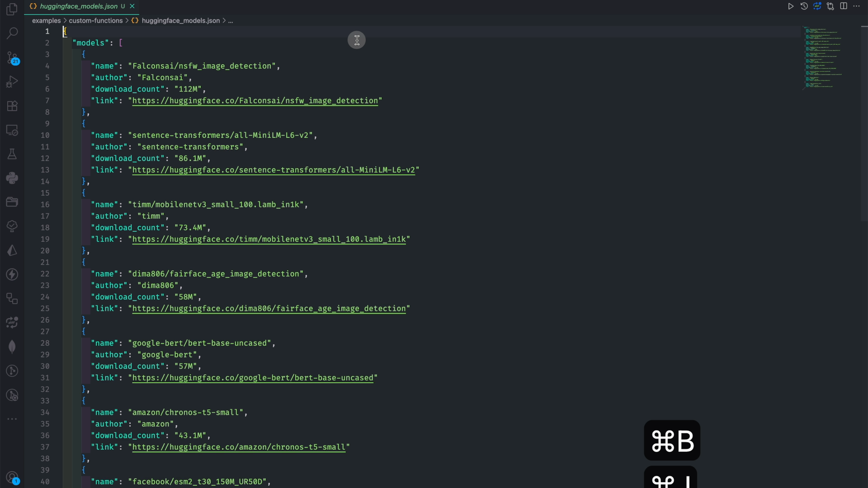The width and height of the screenshot is (868, 488).
Task: Close the huggingface_models.json tab
Action: [x=132, y=6]
